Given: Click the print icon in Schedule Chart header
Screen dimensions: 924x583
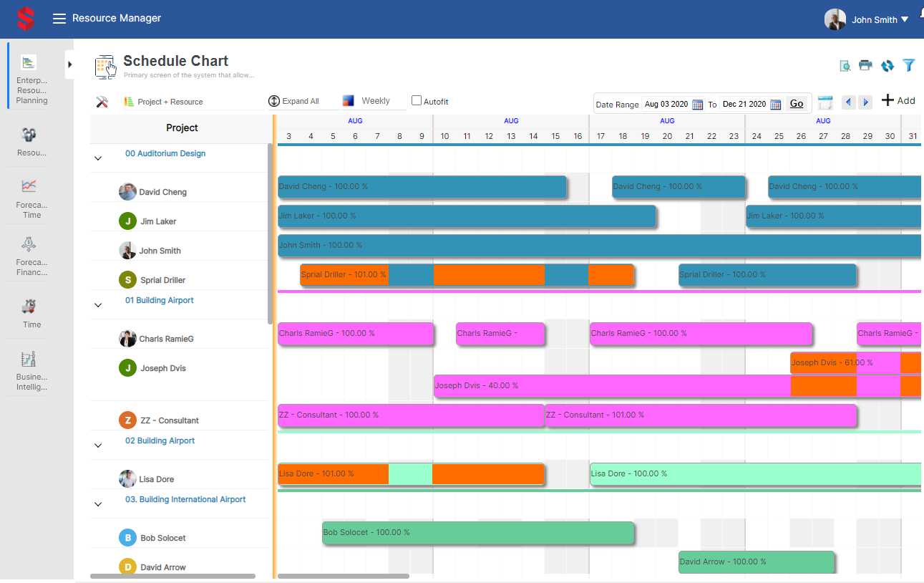Looking at the screenshot, I should (865, 65).
